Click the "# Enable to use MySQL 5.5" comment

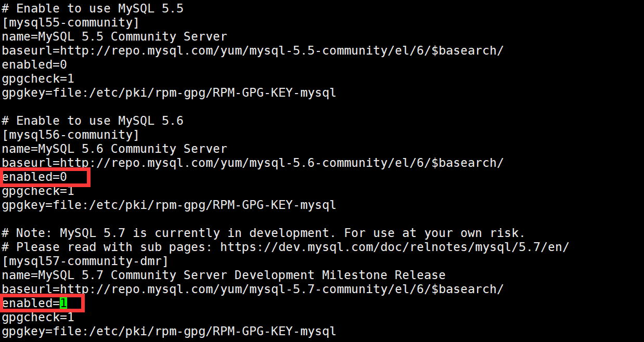coord(93,9)
